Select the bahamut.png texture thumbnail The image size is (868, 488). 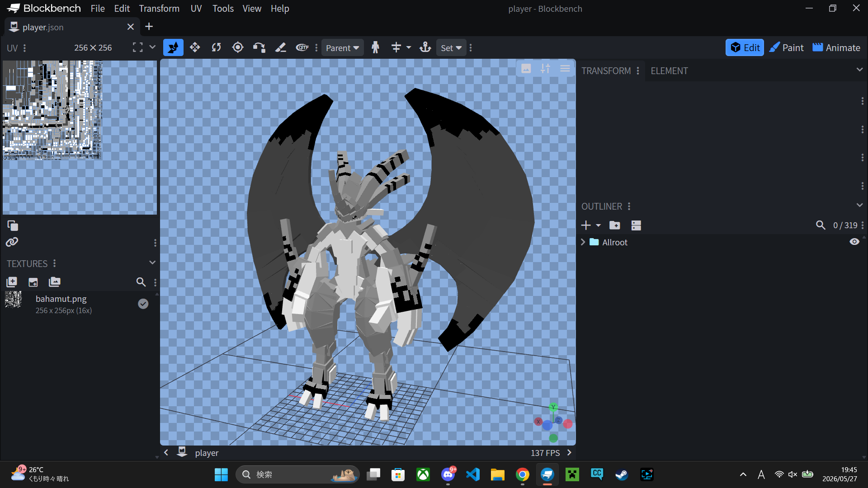point(13,299)
